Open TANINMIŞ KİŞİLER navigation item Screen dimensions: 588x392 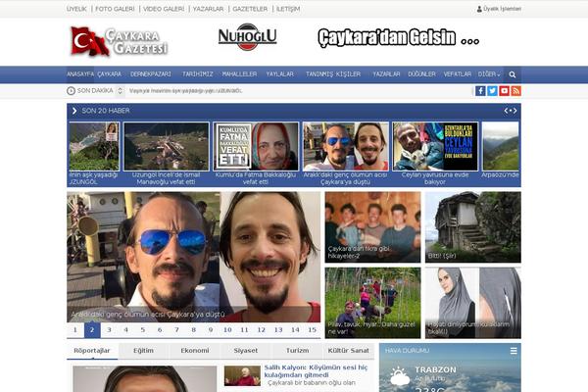coord(333,74)
